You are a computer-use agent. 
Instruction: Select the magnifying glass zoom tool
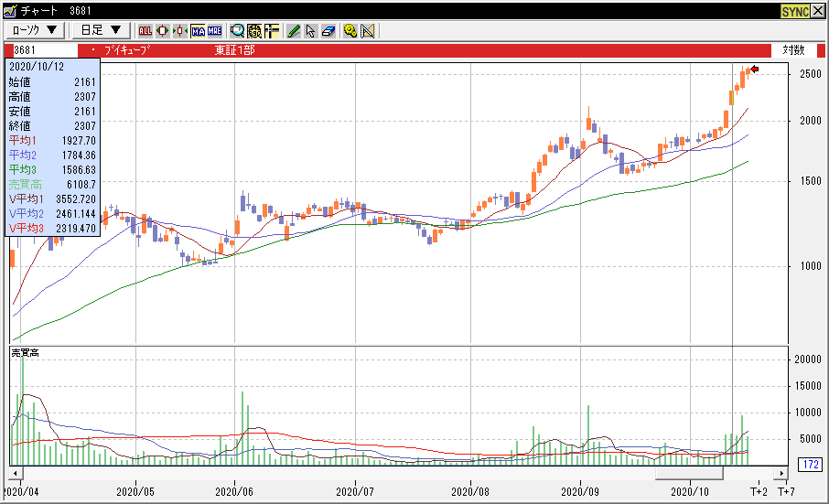(237, 30)
